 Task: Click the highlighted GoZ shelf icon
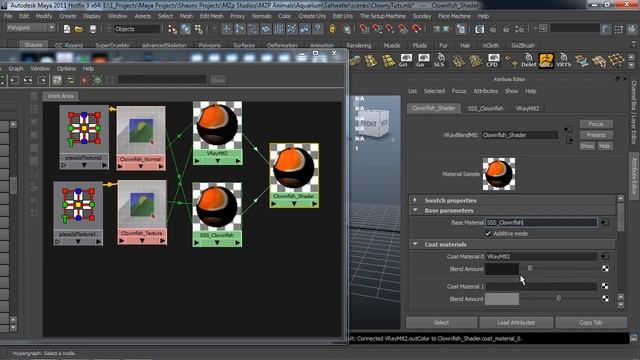pyautogui.click(x=546, y=61)
